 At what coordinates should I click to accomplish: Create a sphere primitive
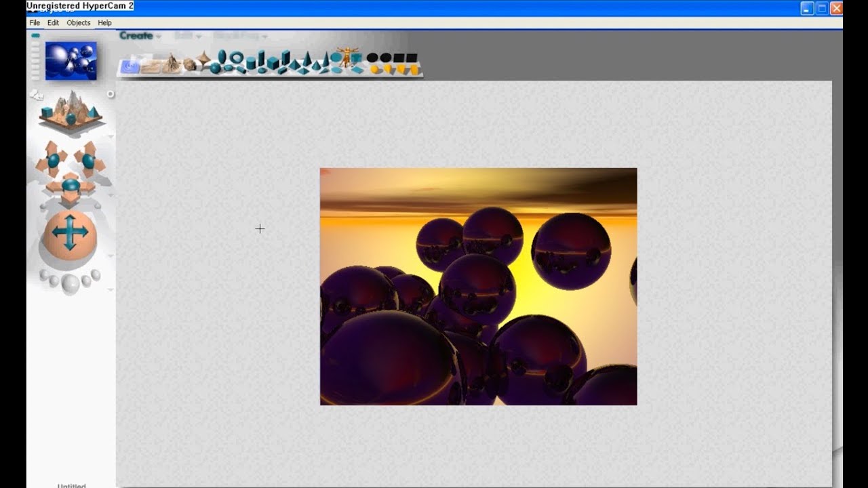215,68
